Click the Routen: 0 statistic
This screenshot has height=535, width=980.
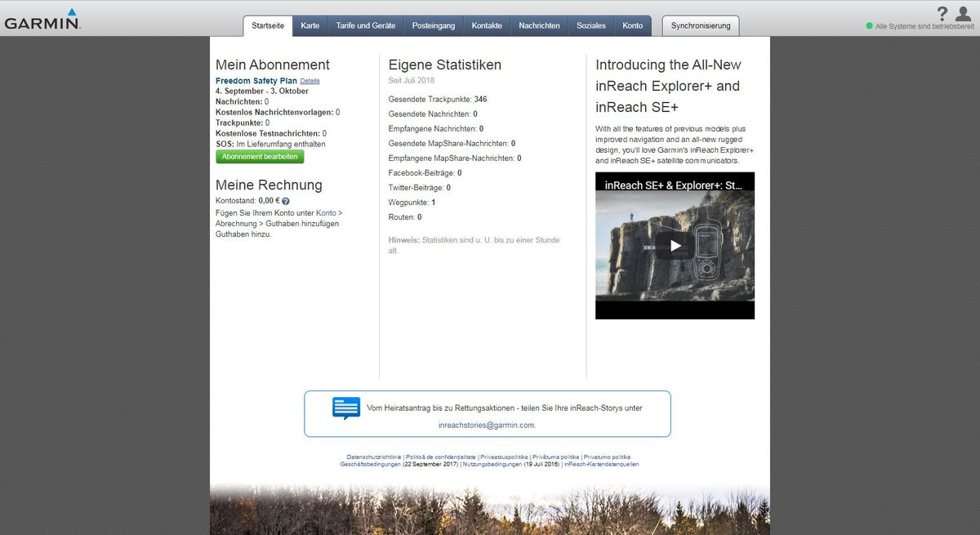[405, 217]
